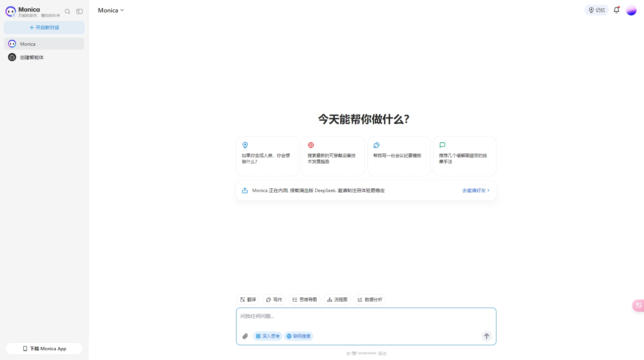Collapse the sidebar panel icon
Image resolution: width=644 pixels, height=360 pixels.
79,11
